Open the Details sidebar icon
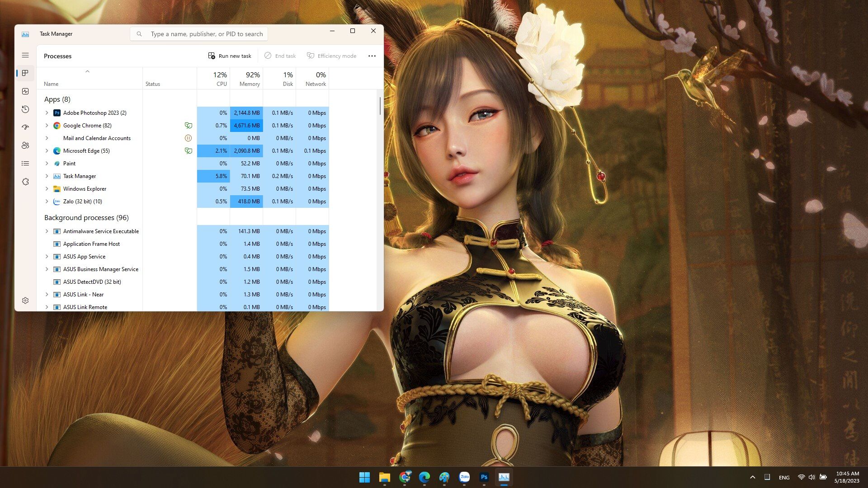Screen dimensions: 868x488 pyautogui.click(x=25, y=164)
